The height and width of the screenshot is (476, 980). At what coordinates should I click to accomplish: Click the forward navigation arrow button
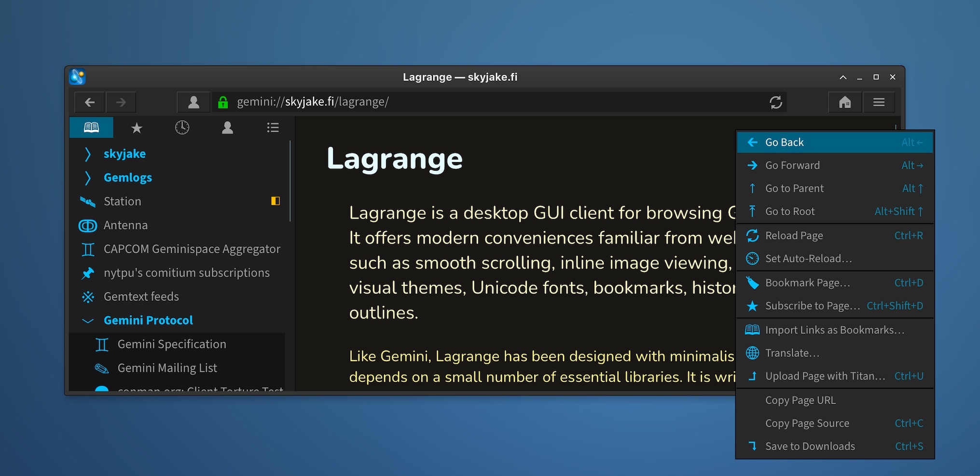pos(121,102)
